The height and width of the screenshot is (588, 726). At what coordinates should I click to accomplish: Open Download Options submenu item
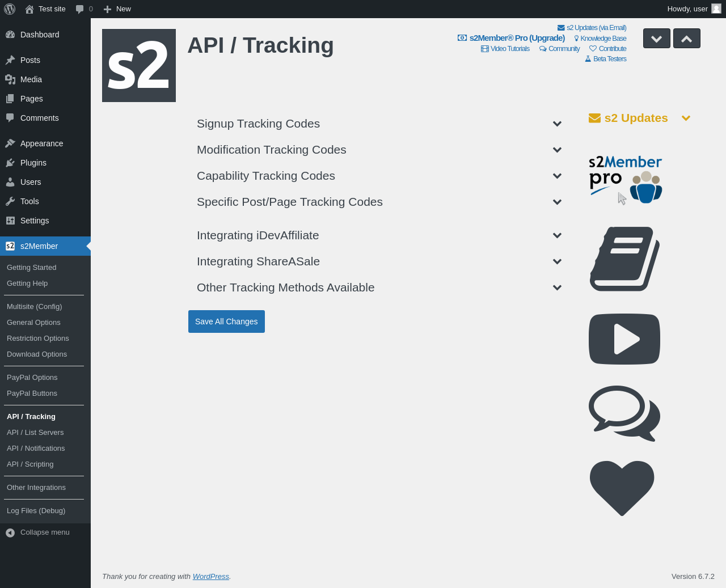click(45, 354)
